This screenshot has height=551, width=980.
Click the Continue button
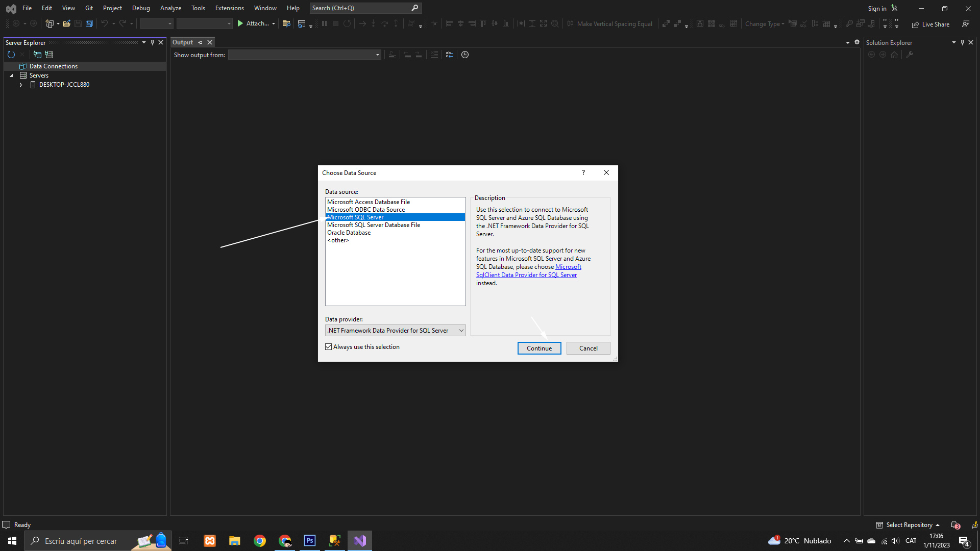539,348
